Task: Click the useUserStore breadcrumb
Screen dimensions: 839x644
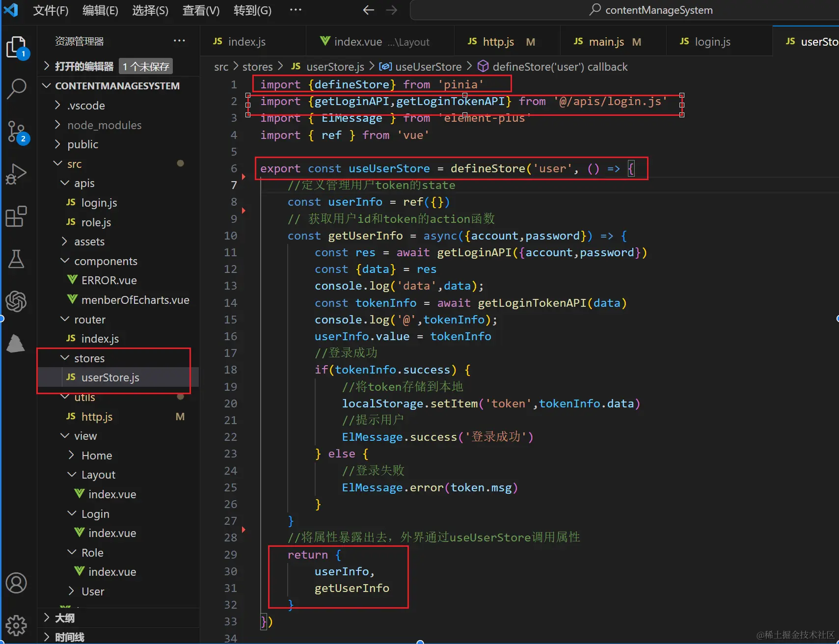Action: click(x=421, y=67)
